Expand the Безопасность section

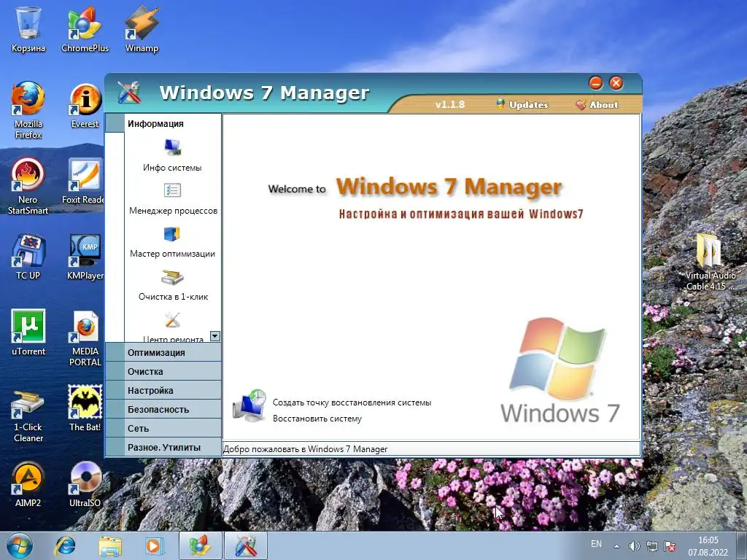pos(163,410)
